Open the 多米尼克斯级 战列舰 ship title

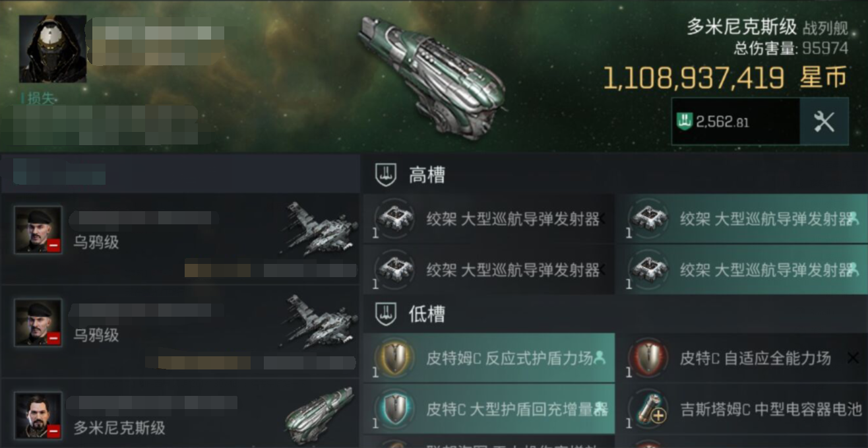tap(767, 27)
